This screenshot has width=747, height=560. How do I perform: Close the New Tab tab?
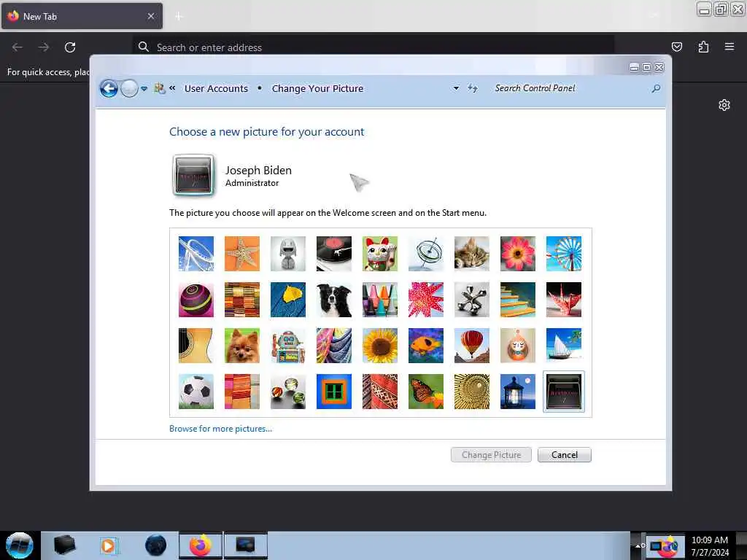click(x=150, y=16)
